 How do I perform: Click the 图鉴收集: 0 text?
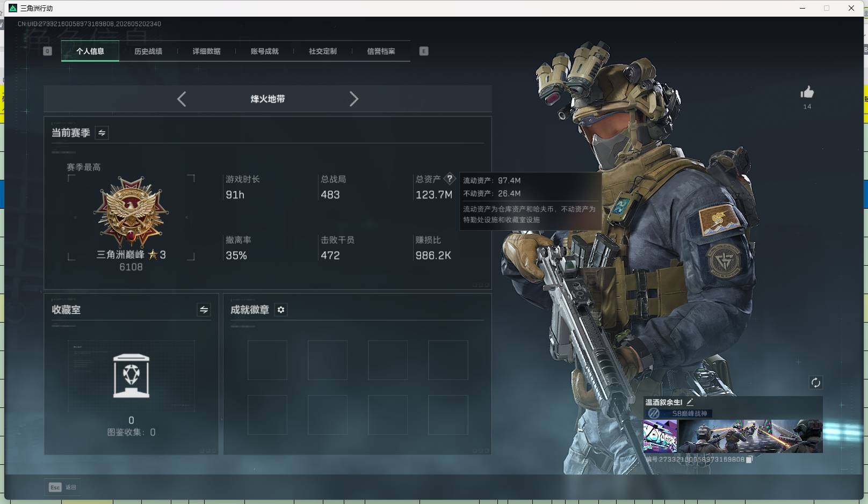(x=132, y=432)
